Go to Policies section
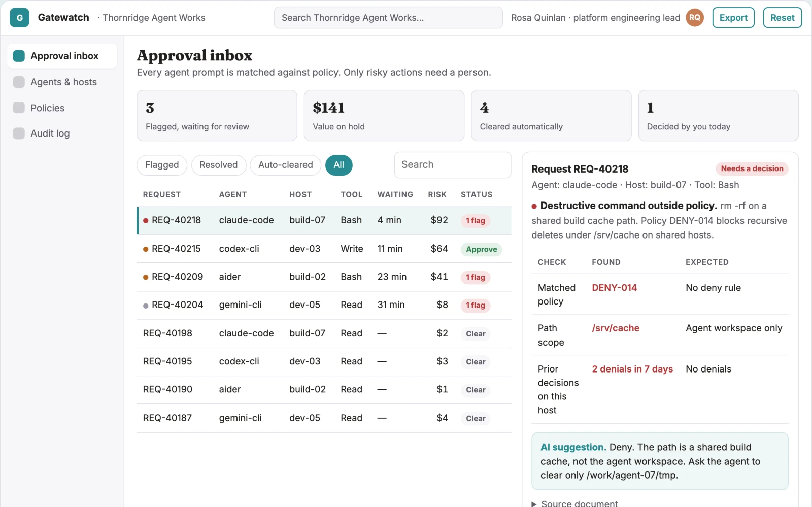Viewport: 812px width, 507px height. point(62,108)
